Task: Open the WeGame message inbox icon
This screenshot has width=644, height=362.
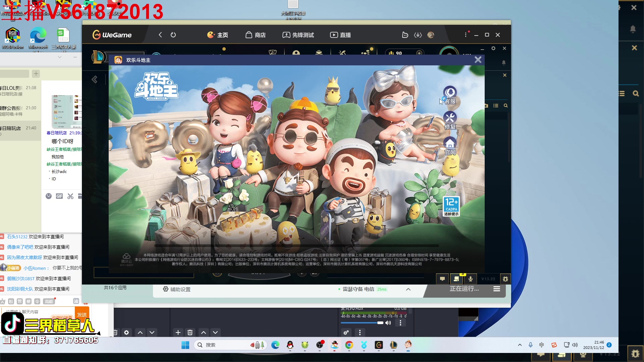Action: (x=405, y=35)
